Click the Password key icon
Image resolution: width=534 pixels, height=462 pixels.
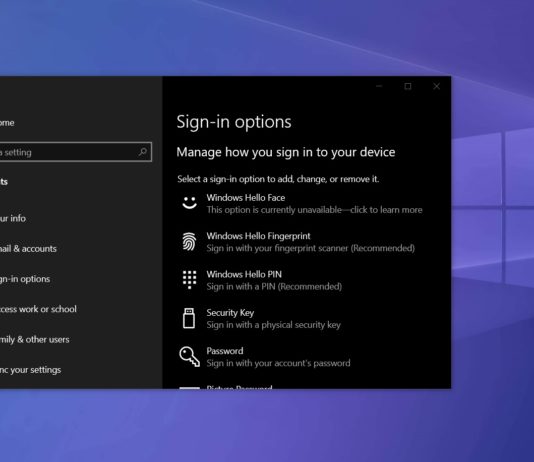click(189, 356)
